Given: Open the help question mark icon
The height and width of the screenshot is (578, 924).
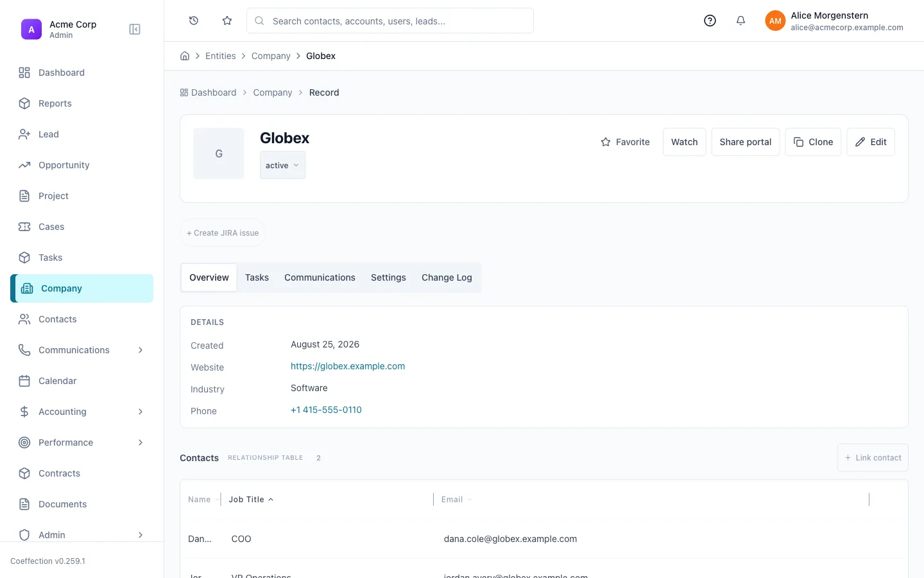Looking at the screenshot, I should pos(710,21).
